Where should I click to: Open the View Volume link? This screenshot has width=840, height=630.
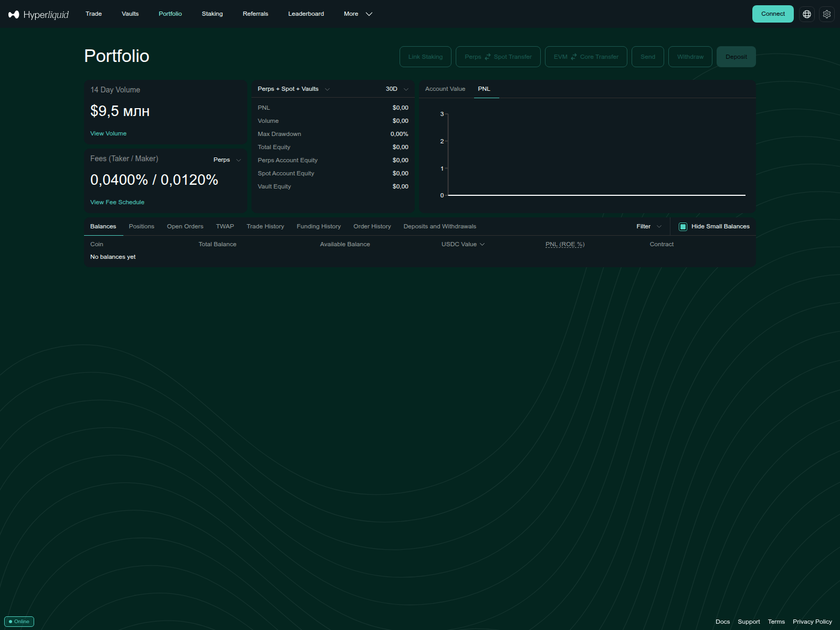[109, 134]
